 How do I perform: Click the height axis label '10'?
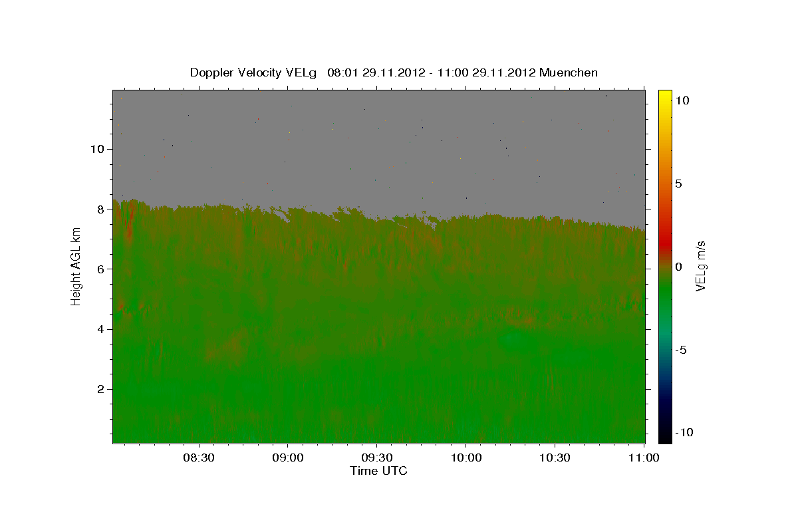point(98,149)
